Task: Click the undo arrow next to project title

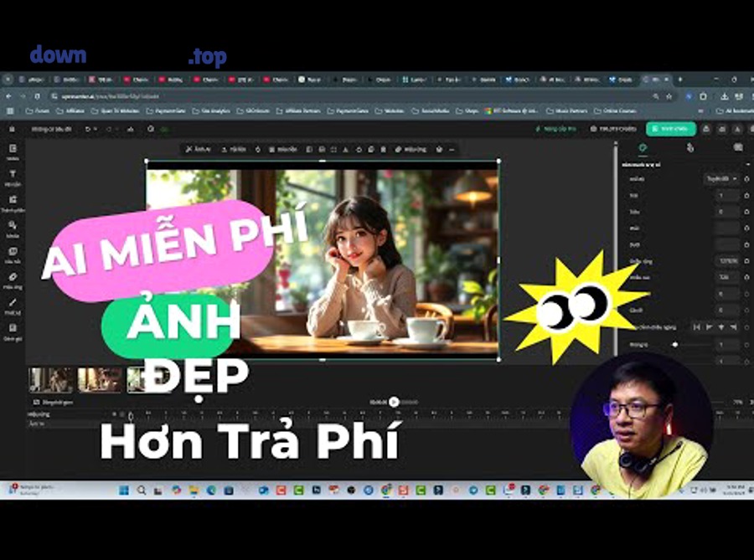Action: pyautogui.click(x=87, y=130)
